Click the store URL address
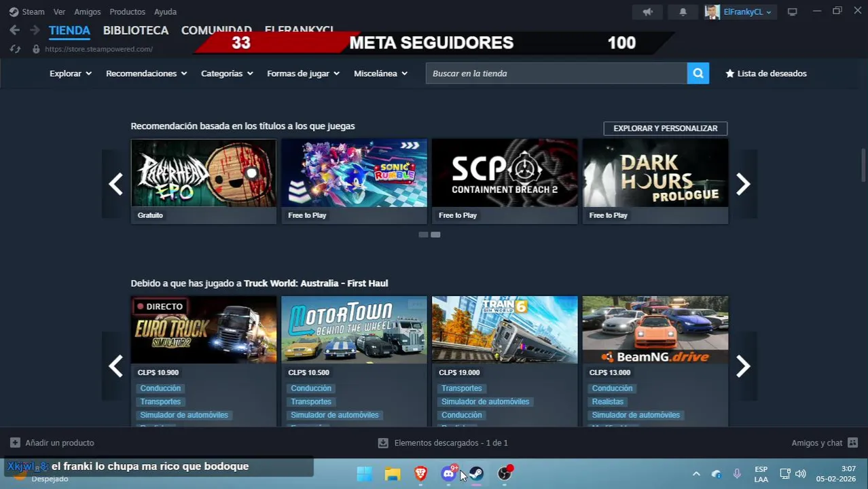Viewport: 868px width, 489px height. pos(98,49)
